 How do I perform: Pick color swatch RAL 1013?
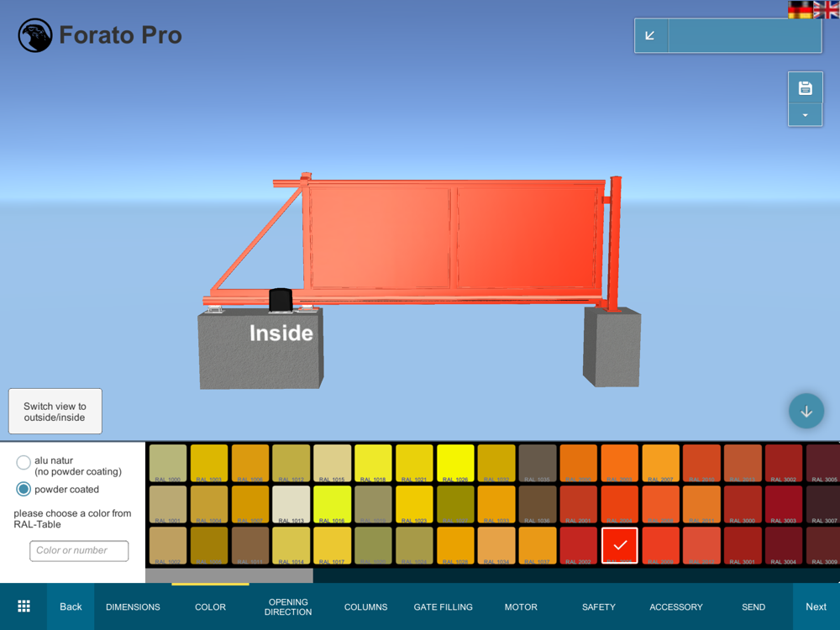(x=291, y=504)
